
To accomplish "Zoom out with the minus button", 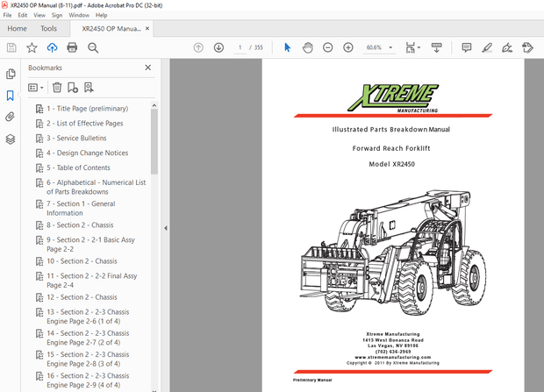I will 327,47.
